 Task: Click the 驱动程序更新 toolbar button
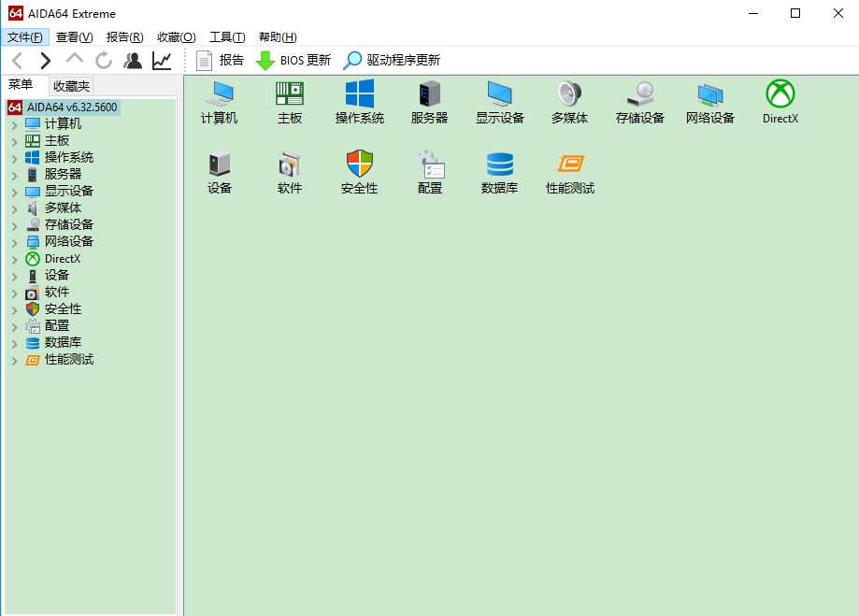point(392,60)
